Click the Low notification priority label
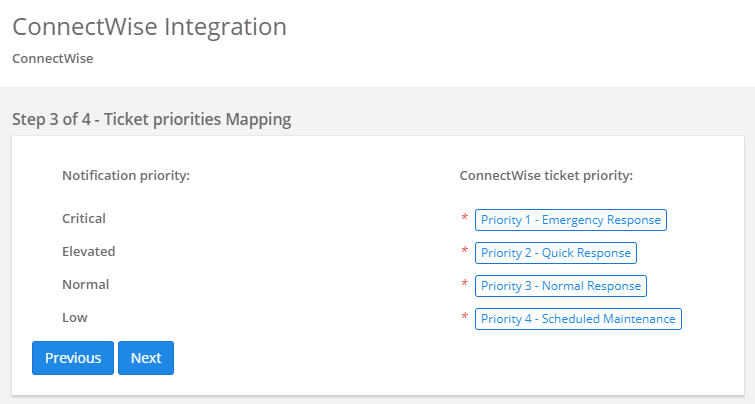Image resolution: width=755 pixels, height=404 pixels. [x=75, y=318]
